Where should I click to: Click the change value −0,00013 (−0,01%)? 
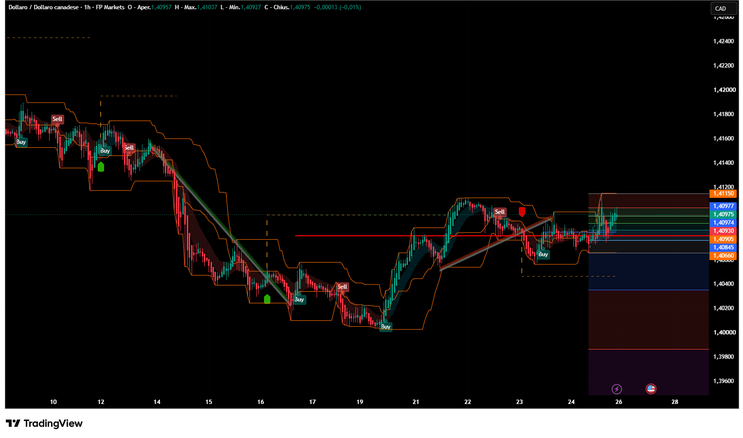337,8
